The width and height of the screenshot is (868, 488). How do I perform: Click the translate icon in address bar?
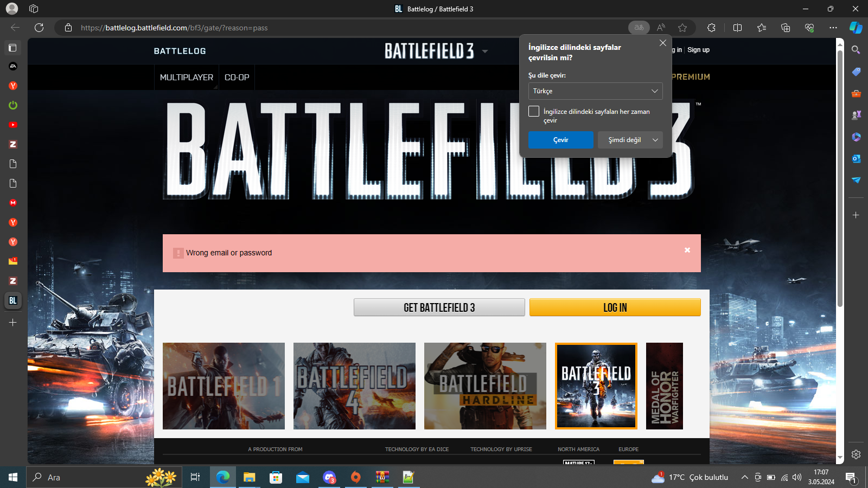(639, 28)
